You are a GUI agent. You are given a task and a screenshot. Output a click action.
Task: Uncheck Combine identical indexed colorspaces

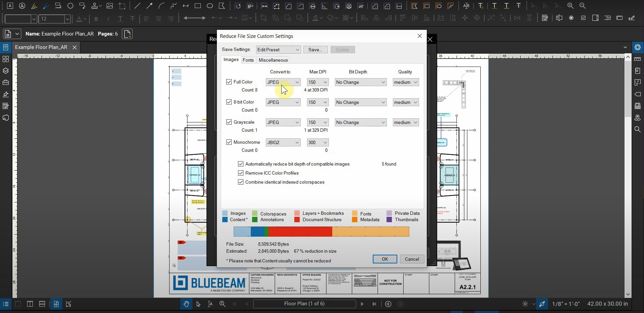point(241,182)
